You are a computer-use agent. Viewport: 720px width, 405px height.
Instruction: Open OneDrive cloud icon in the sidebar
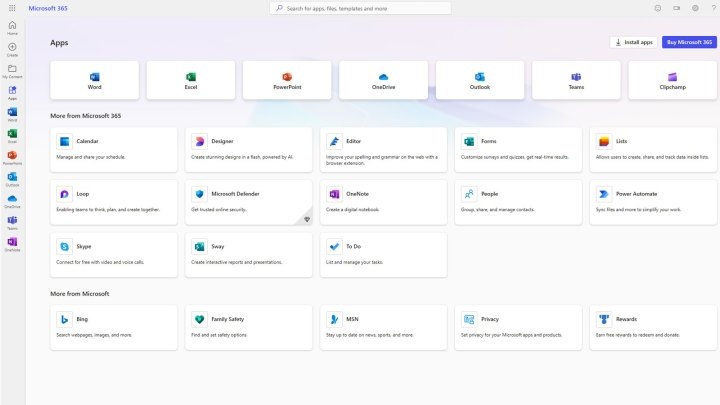point(12,201)
